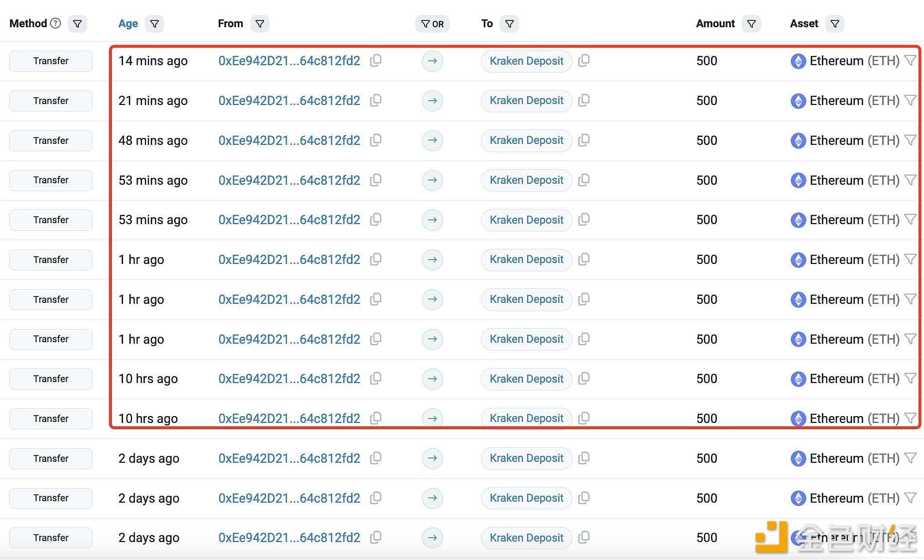The width and height of the screenshot is (924, 560).
Task: Copy Kraken Deposit address in 21 mins ago row
Action: [584, 100]
